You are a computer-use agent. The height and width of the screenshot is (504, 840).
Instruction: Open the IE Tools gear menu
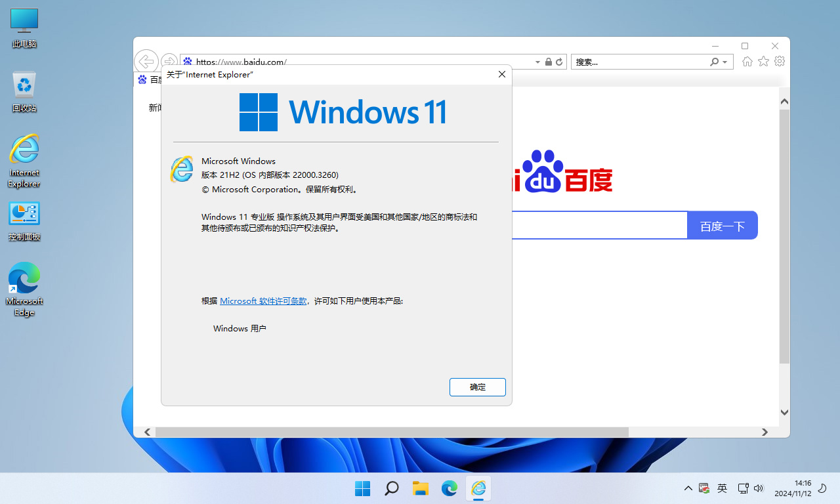(x=780, y=61)
